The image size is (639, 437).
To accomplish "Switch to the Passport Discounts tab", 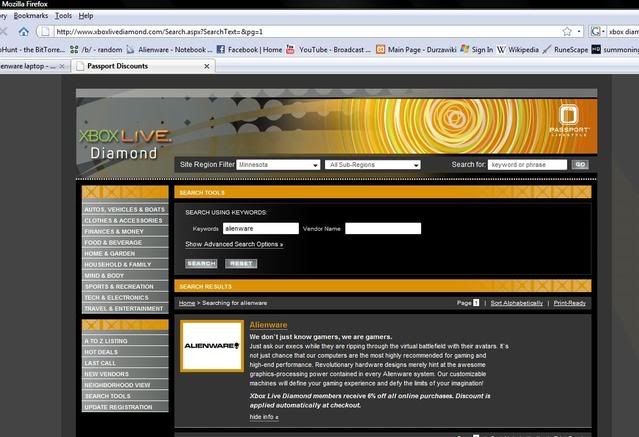I will (143, 66).
